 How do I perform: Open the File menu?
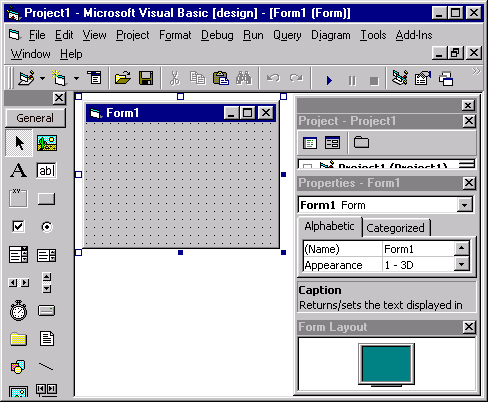(37, 35)
